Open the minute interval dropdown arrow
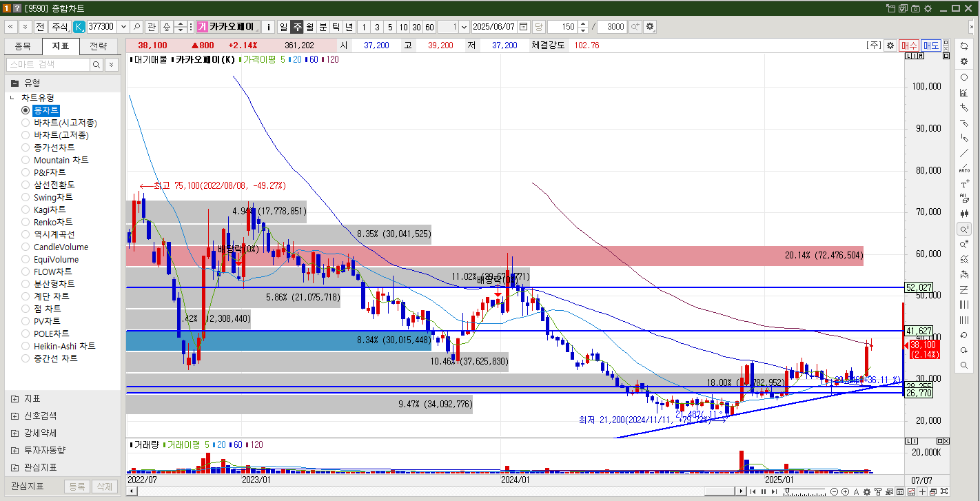Image resolution: width=980 pixels, height=501 pixels. [463, 26]
